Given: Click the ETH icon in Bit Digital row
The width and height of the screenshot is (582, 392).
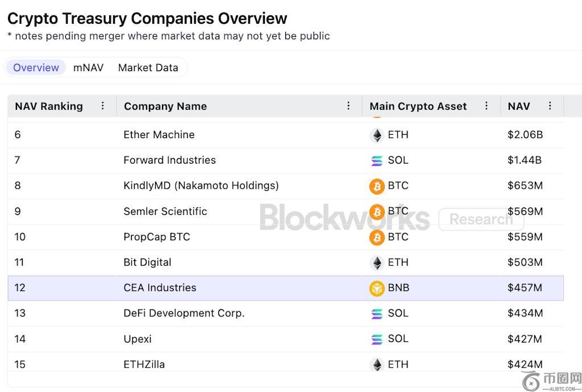Looking at the screenshot, I should point(377,262).
